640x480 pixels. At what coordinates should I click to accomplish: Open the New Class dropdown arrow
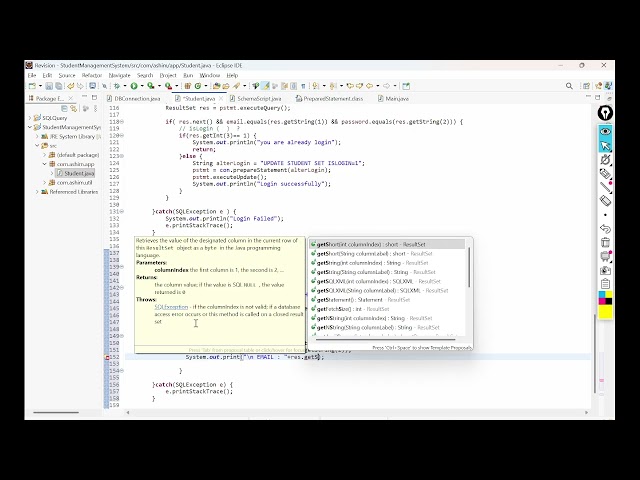(206, 86)
